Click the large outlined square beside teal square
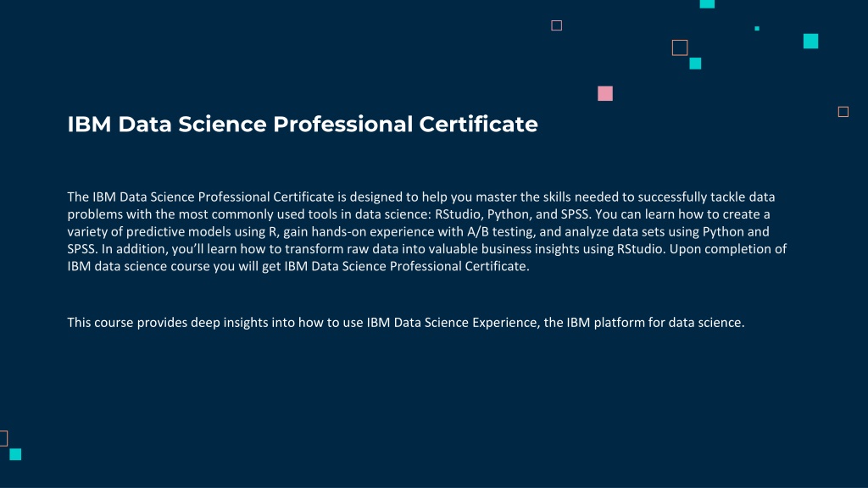Screen dimensions: 868x488 coord(680,47)
